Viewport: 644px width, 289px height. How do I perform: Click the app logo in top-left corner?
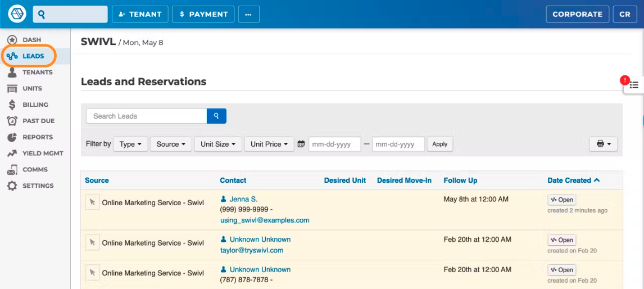click(17, 14)
